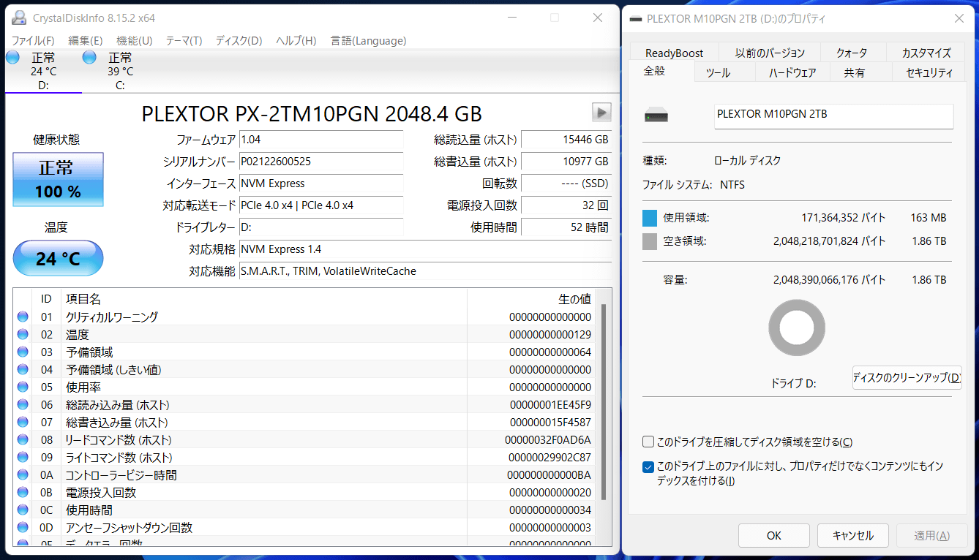979x560 pixels.
Task: Click the ディスクのクリーンアップ button
Action: pos(907,377)
